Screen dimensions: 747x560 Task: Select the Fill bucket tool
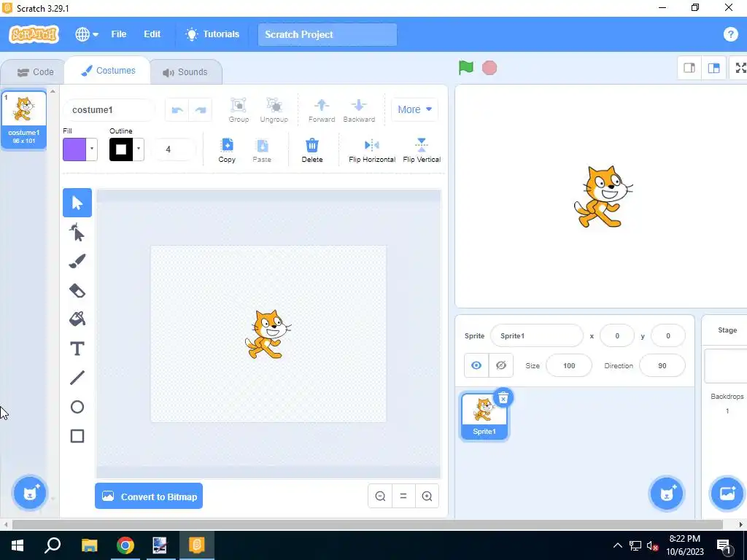pos(77,319)
